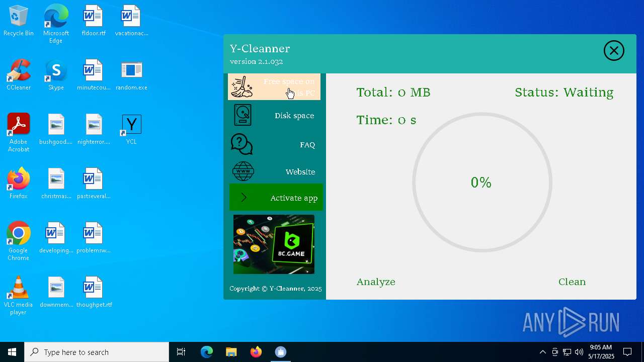The image size is (644, 362).
Task: Select the Microsoft Edge desktop shortcut
Action: (x=56, y=24)
